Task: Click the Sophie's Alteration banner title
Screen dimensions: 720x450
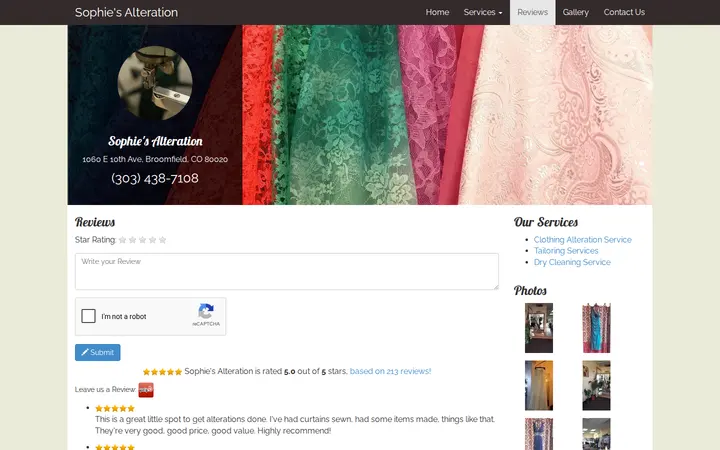Action: (155, 141)
